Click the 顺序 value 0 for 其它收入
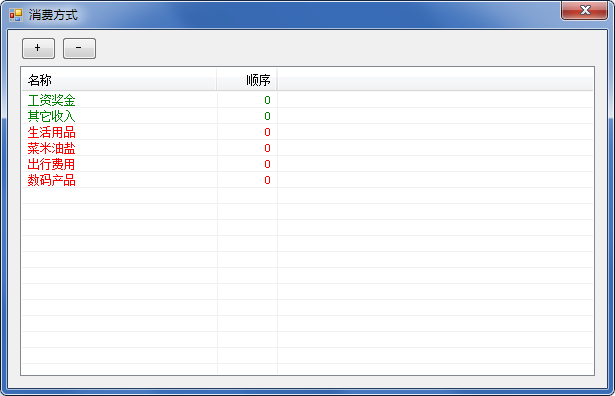 click(267, 116)
